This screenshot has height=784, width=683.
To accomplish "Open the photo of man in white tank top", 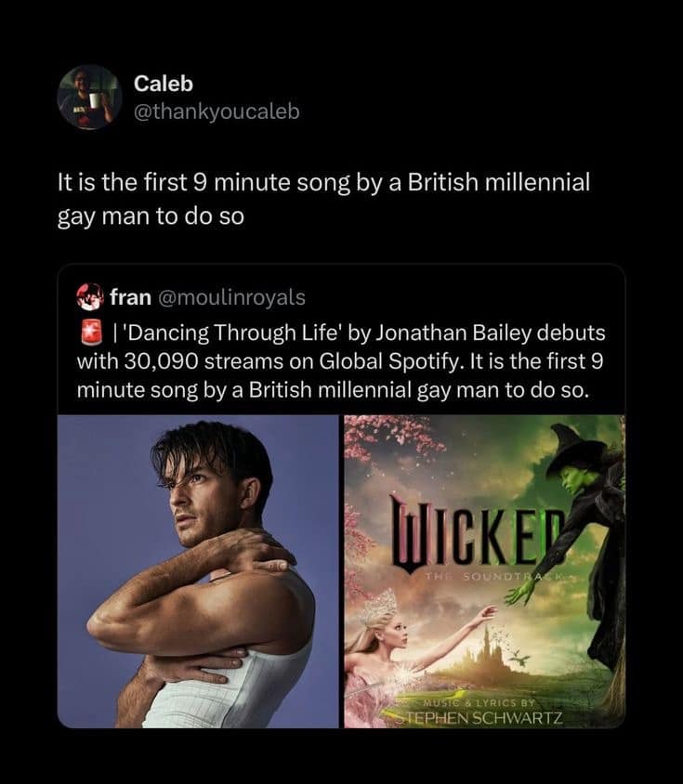I will (198, 571).
